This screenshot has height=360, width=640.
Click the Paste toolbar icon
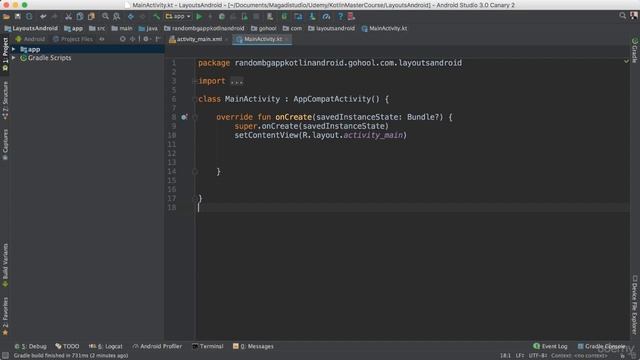91,17
